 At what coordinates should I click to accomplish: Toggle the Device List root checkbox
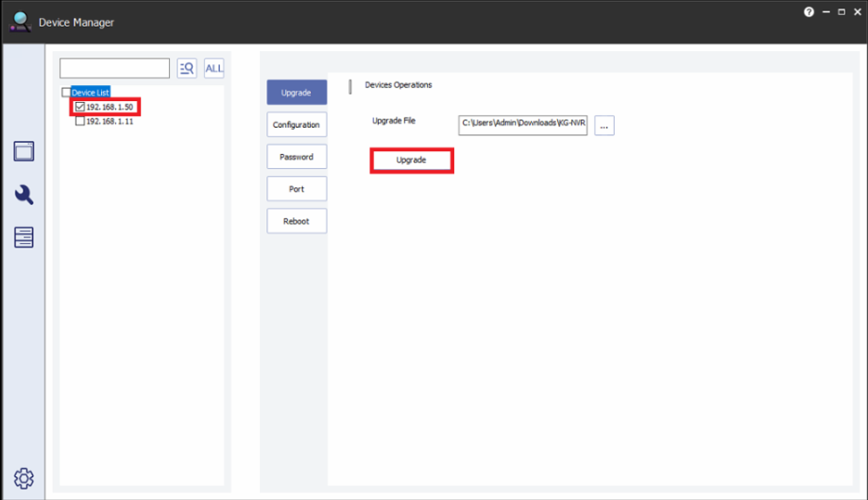pos(66,93)
